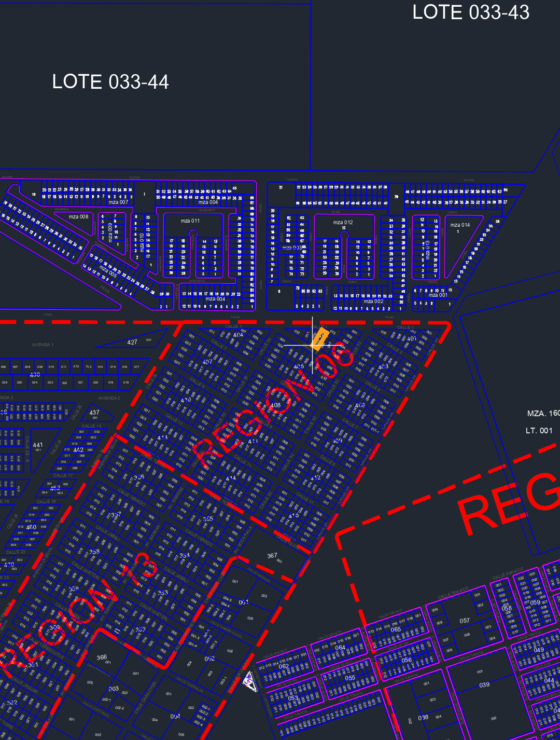560x740 pixels.
Task: Click the mza 007 block label
Action: coord(118,202)
